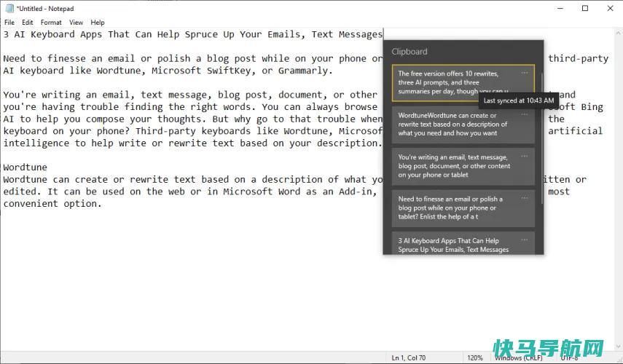Click the Clipboard panel scrollbar

pyautogui.click(x=541, y=139)
